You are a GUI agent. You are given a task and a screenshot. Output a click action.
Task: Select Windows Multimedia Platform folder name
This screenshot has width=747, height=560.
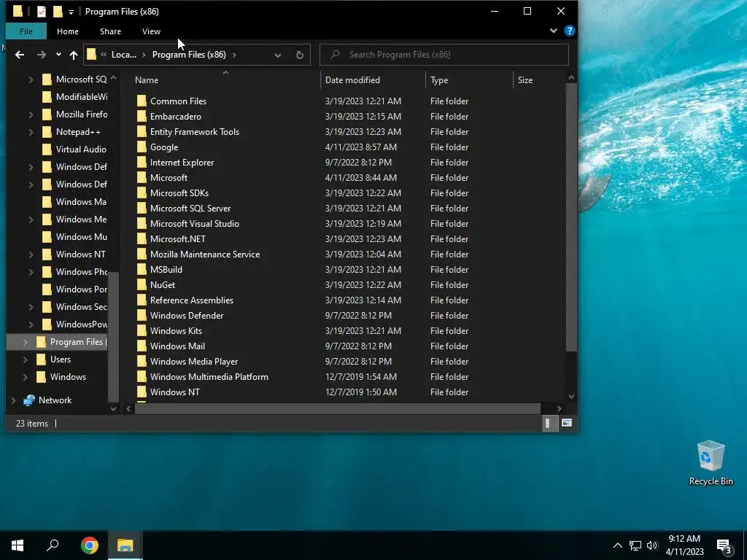pyautogui.click(x=209, y=377)
